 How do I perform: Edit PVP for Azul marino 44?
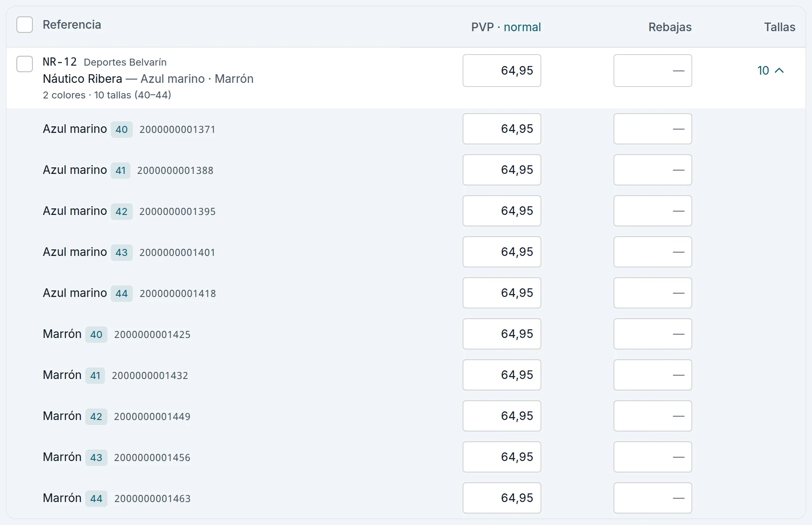[502, 293]
